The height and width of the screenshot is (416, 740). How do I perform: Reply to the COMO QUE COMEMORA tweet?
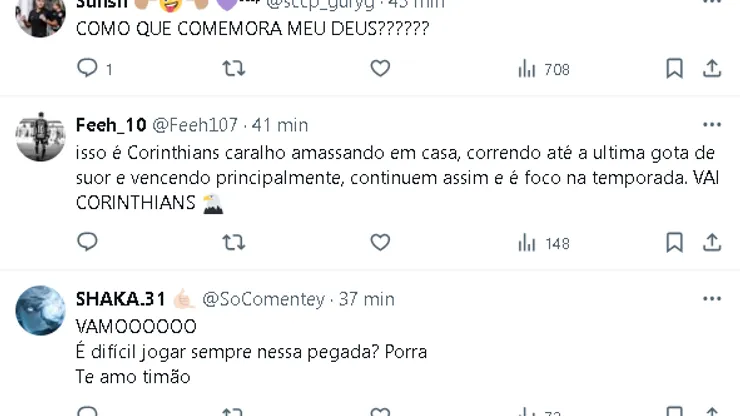point(88,68)
